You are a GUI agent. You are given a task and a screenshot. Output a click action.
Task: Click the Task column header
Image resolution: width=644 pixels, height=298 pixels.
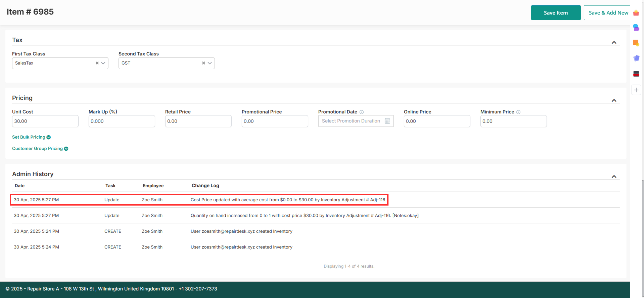[110, 186]
